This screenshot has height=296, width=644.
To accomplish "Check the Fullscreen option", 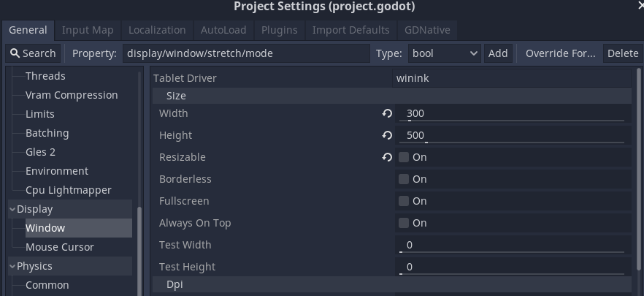I will click(x=404, y=201).
